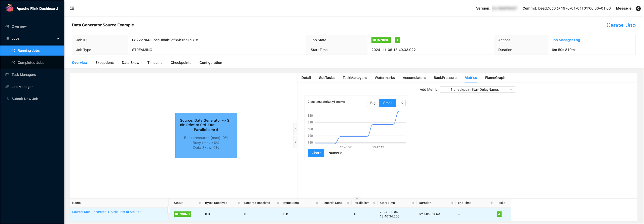Screen dimensions: 644x224
Task: Expand the detail panel with the left chevron
Action: 295,142
